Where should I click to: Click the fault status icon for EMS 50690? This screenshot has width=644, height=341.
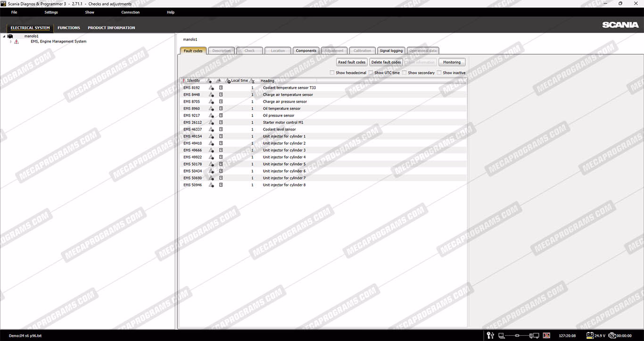coord(211,178)
